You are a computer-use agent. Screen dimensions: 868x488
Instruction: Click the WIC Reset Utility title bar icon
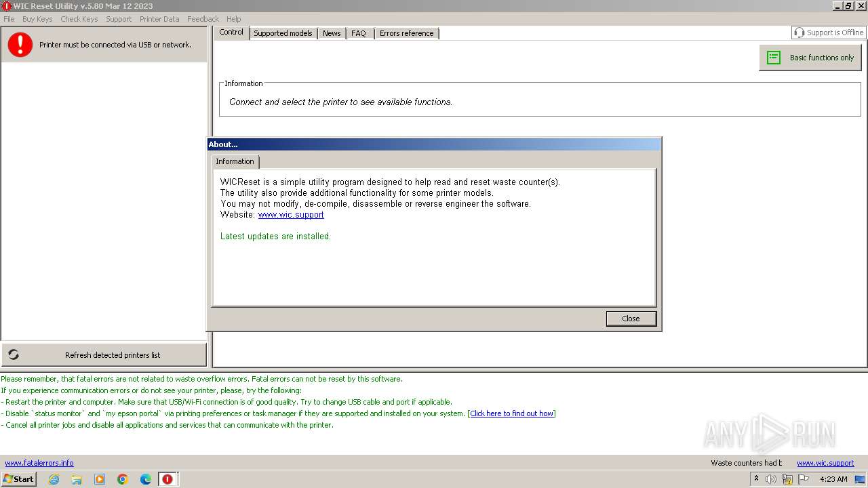7,6
